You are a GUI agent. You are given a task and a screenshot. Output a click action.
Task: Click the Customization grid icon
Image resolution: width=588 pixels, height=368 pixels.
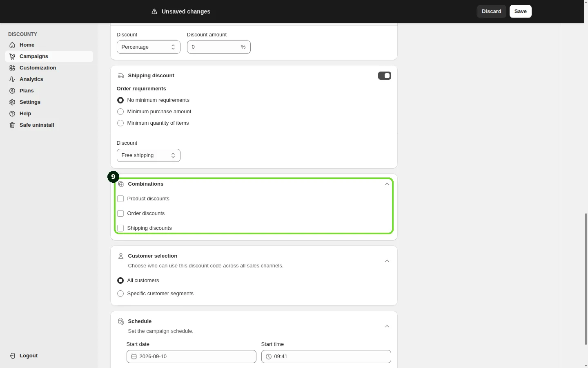point(12,68)
